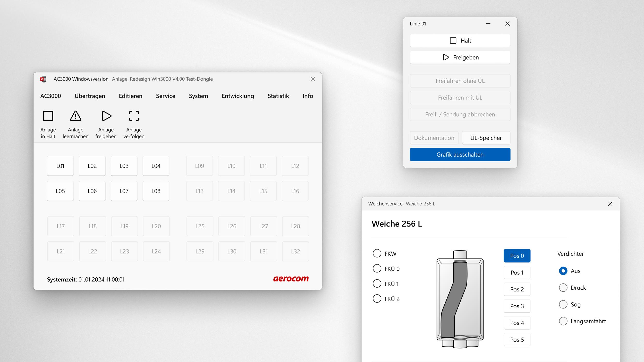Select the Pos 1 button

pyautogui.click(x=517, y=272)
